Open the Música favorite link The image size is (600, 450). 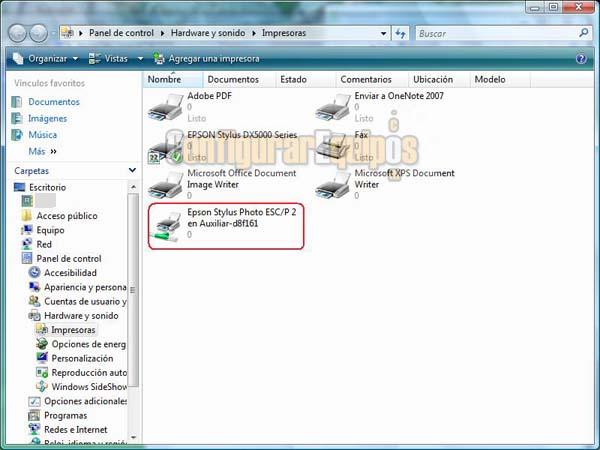42,135
